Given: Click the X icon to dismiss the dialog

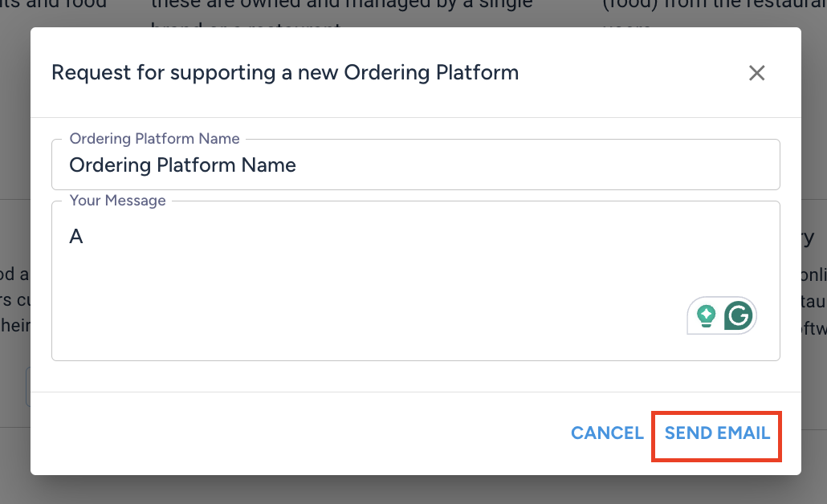Looking at the screenshot, I should point(756,72).
